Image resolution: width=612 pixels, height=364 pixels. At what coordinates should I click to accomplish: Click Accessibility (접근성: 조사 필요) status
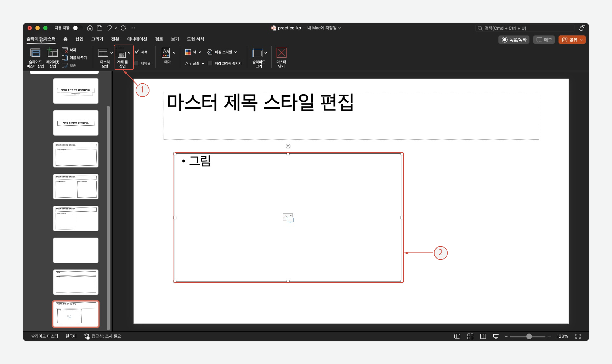103,336
